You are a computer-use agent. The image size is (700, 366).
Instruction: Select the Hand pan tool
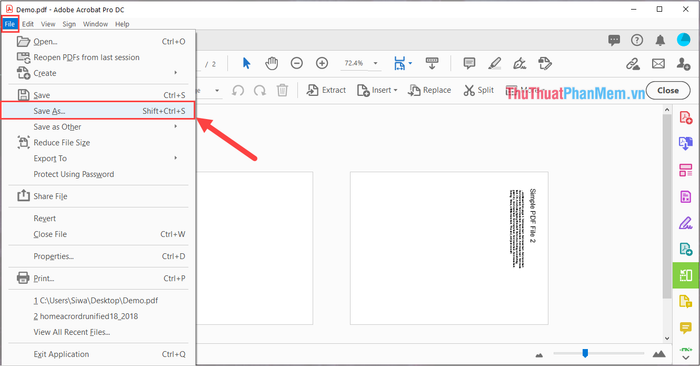(x=271, y=63)
